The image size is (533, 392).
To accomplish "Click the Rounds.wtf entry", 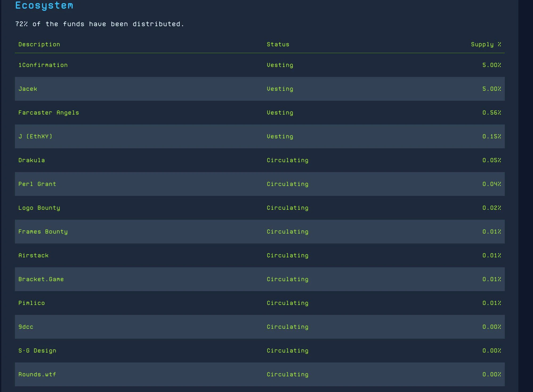I will (x=37, y=374).
